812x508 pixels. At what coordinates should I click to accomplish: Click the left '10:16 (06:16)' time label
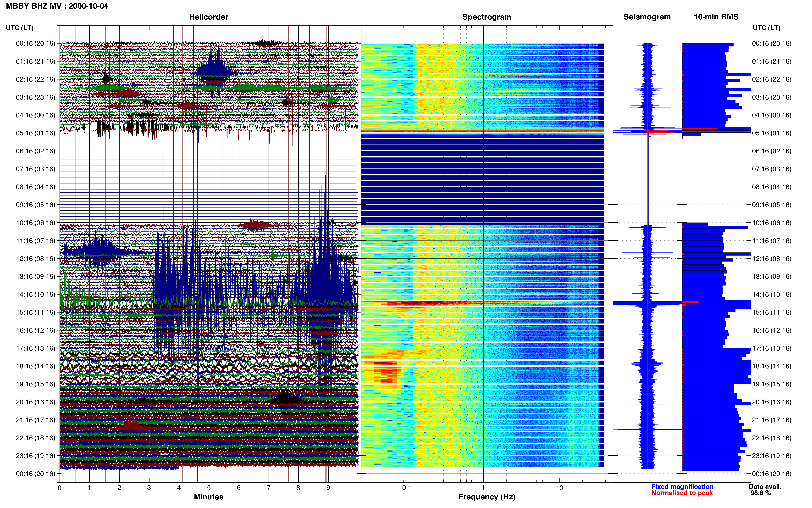click(36, 223)
